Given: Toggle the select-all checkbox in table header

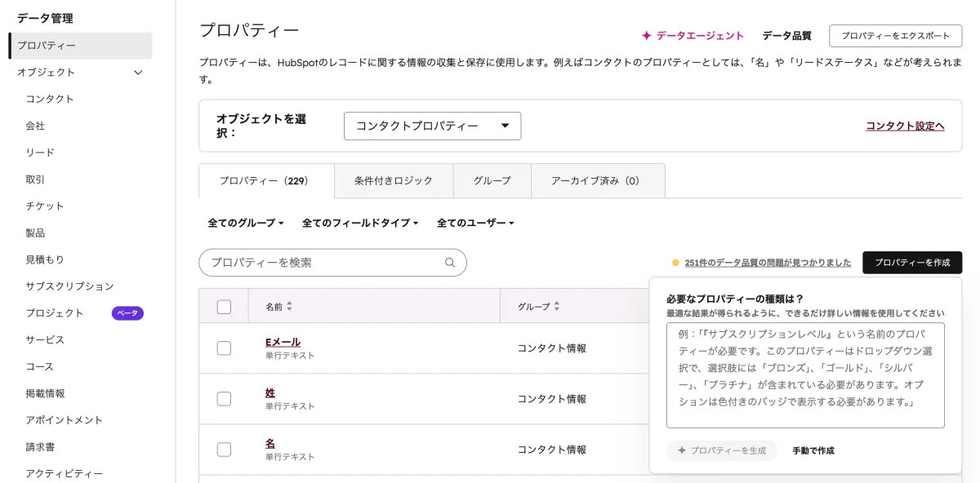Looking at the screenshot, I should (225, 305).
